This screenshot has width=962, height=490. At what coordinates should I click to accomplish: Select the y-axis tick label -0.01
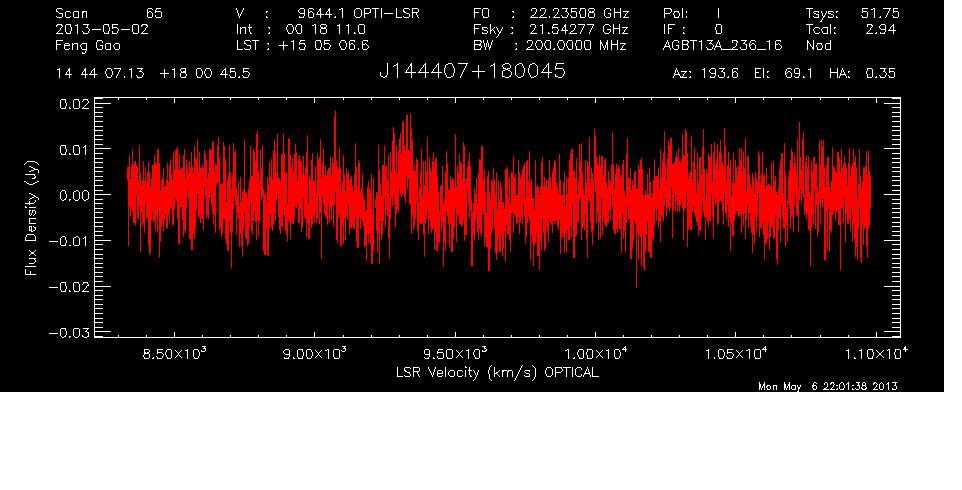tap(69, 242)
